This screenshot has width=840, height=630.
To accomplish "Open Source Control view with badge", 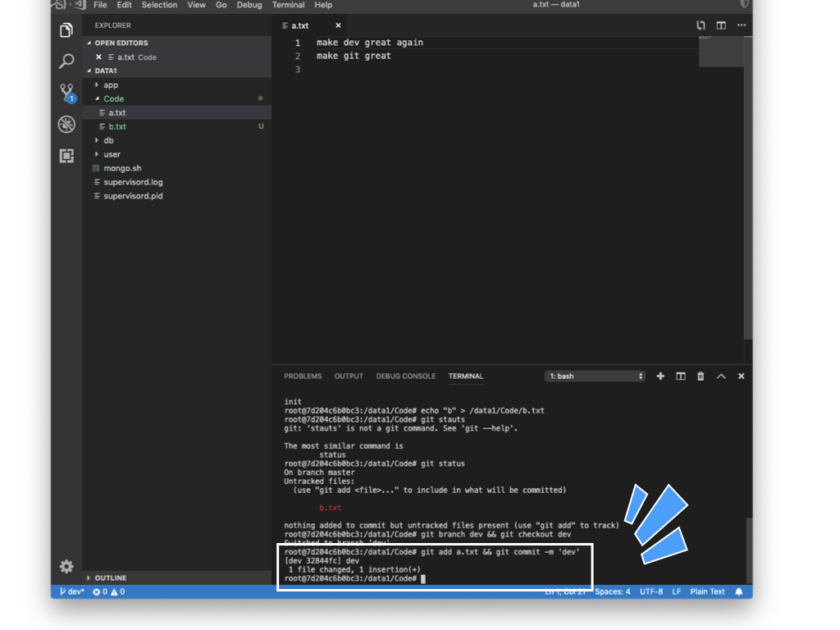I will coord(66,93).
